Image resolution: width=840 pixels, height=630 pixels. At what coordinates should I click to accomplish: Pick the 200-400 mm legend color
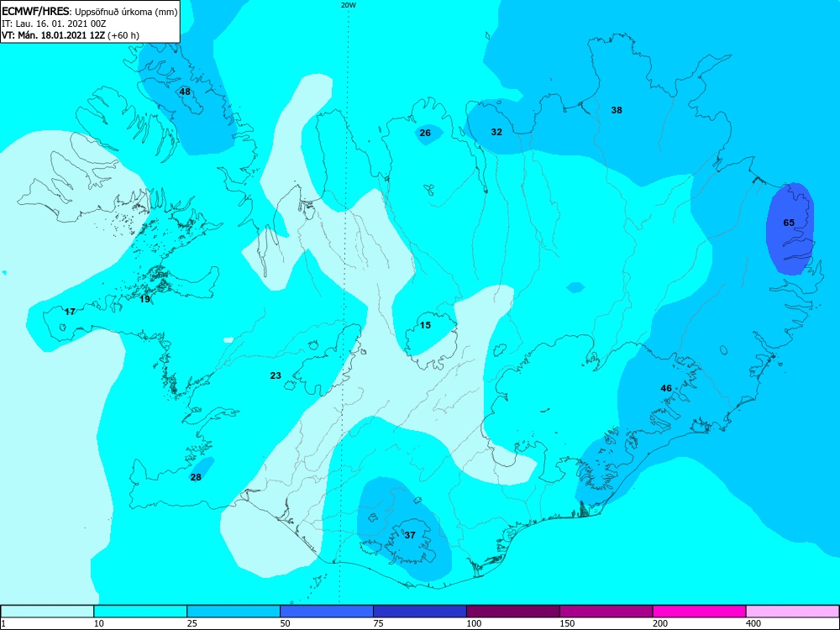(x=700, y=612)
